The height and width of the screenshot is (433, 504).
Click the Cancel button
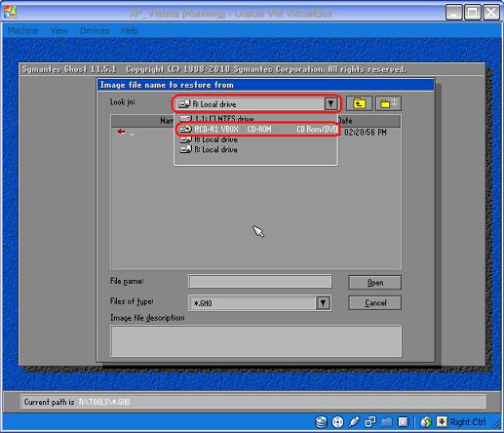[375, 303]
